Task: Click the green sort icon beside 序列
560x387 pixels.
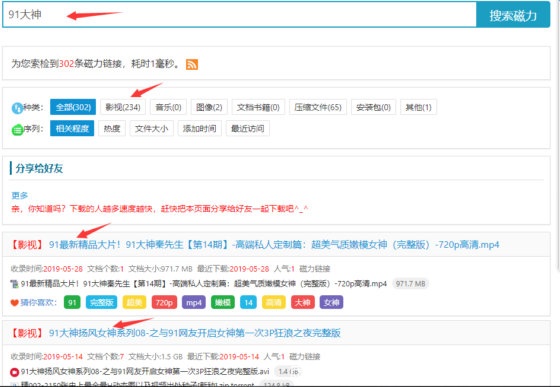Action: click(17, 129)
